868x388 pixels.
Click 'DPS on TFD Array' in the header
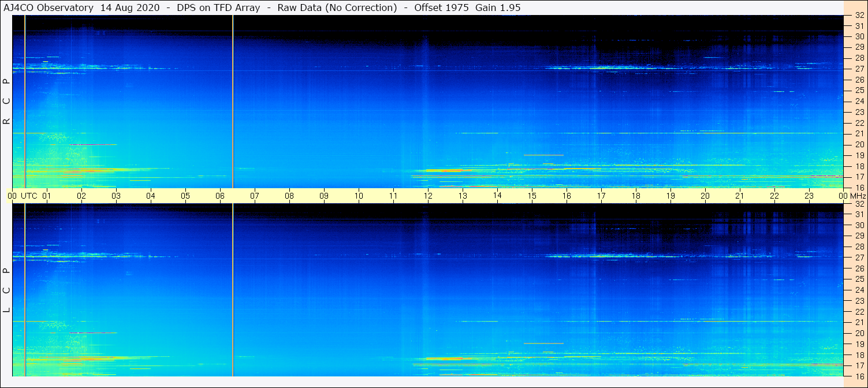point(219,8)
